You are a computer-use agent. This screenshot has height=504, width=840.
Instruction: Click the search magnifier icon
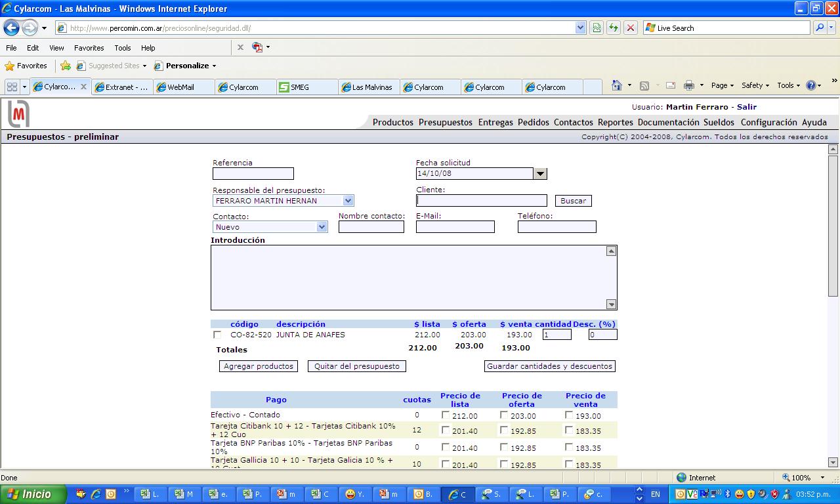coord(820,28)
